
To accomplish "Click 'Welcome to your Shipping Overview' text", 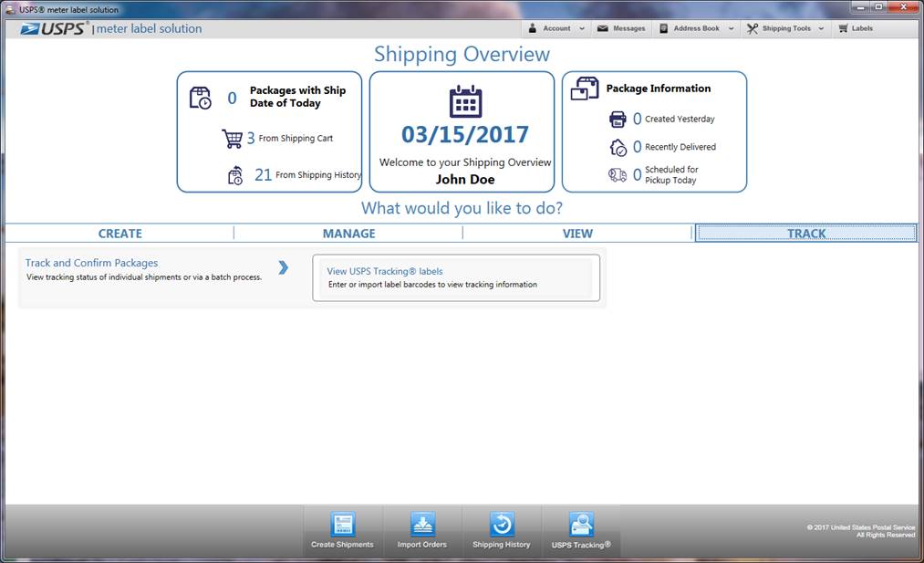I will tap(465, 162).
